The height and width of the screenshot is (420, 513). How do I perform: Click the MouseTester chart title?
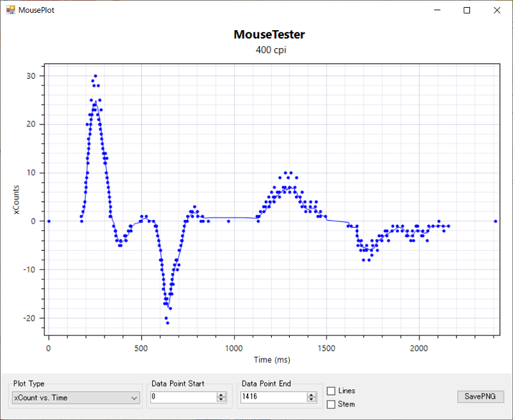(x=269, y=35)
